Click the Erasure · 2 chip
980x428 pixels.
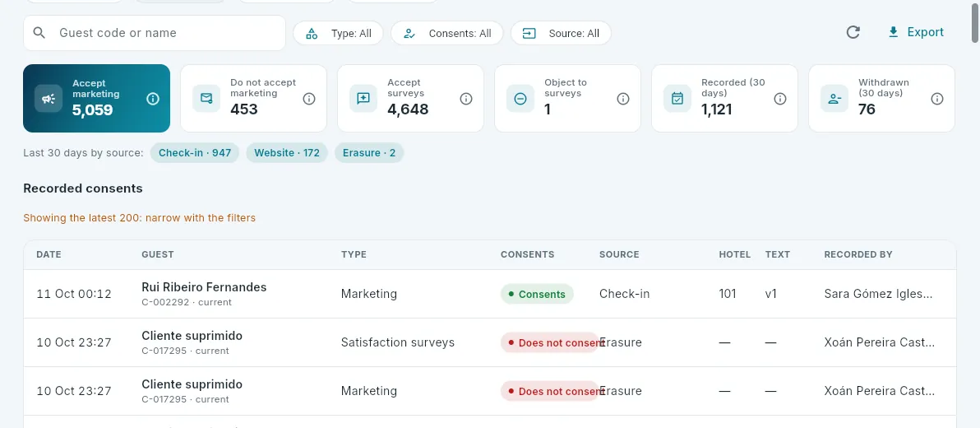369,152
